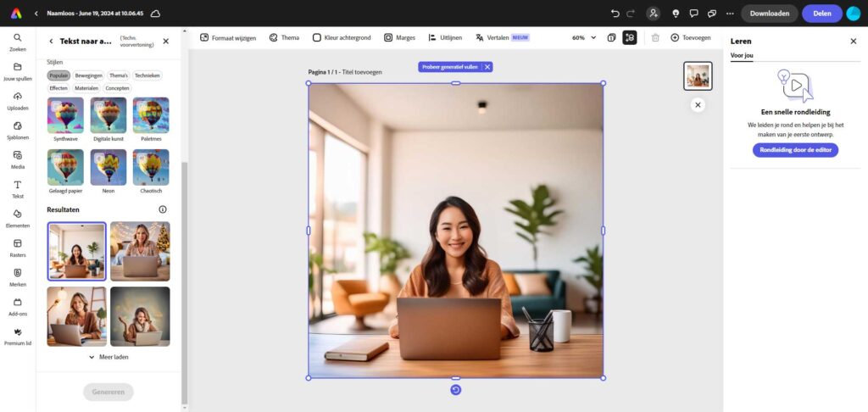The height and width of the screenshot is (412, 868).
Task: Open the Uploaden panel
Action: click(x=18, y=101)
